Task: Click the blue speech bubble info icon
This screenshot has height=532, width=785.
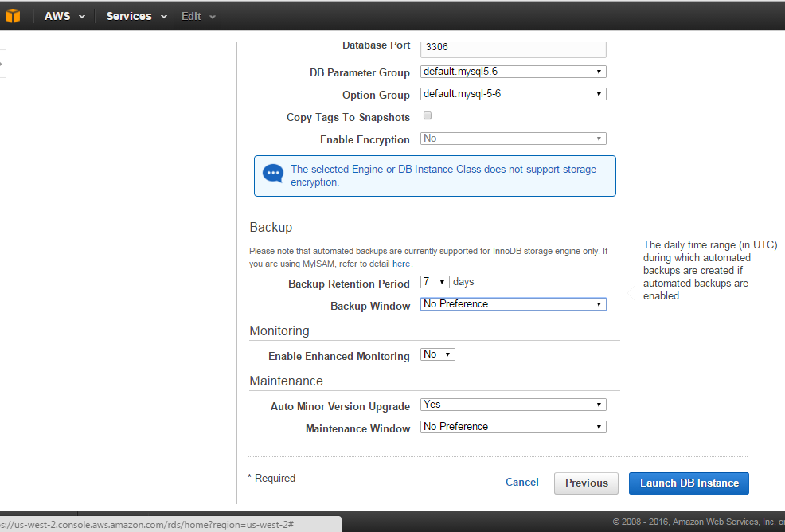Action: 273,173
